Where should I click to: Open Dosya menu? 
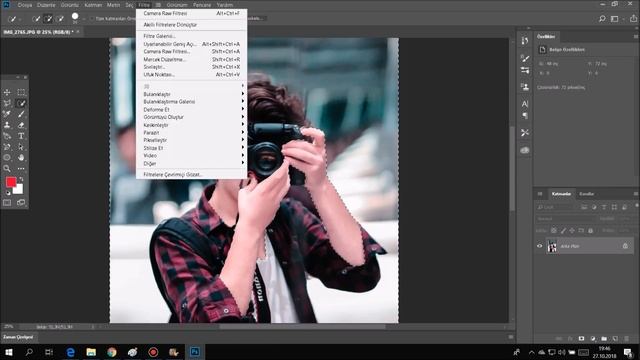click(x=24, y=5)
